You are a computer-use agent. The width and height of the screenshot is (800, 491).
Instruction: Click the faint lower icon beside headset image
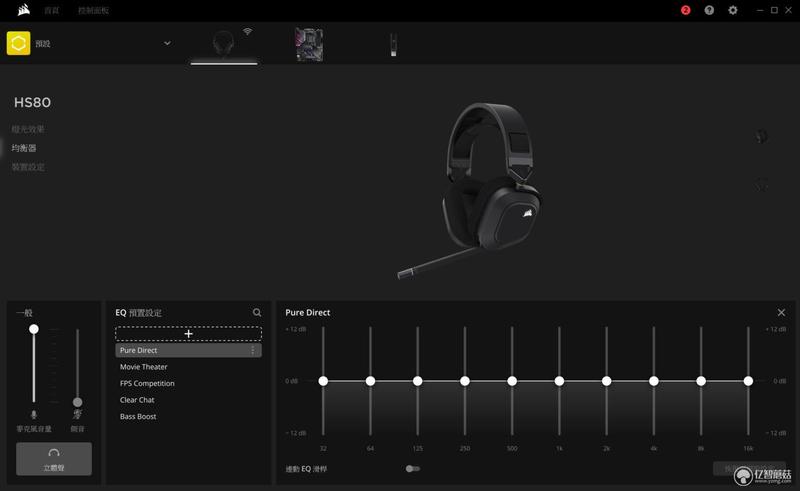(761, 185)
